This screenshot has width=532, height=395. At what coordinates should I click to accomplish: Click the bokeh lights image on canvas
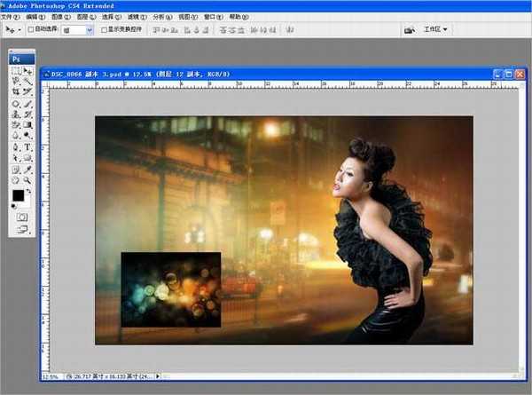point(170,288)
